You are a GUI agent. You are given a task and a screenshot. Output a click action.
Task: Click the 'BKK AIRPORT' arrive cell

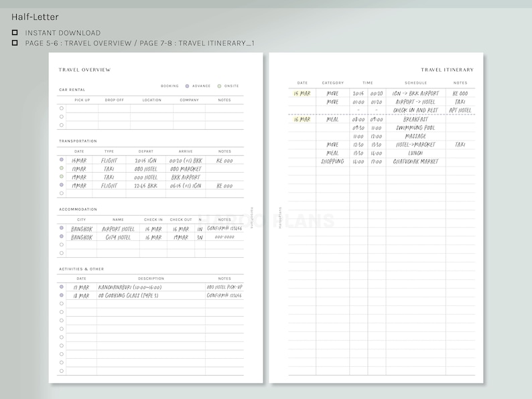186,177
